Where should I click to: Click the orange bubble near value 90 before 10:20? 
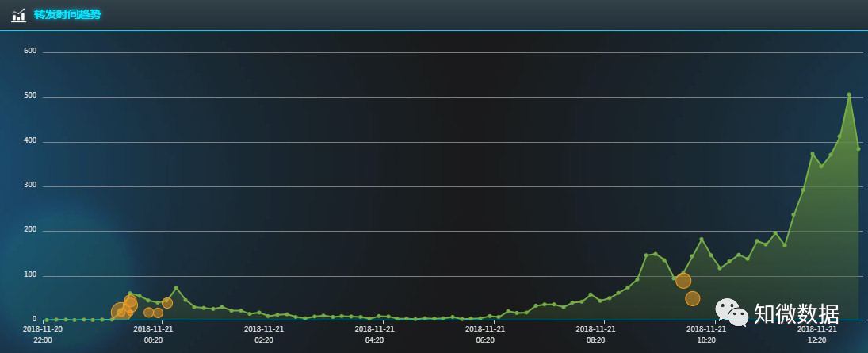click(683, 281)
